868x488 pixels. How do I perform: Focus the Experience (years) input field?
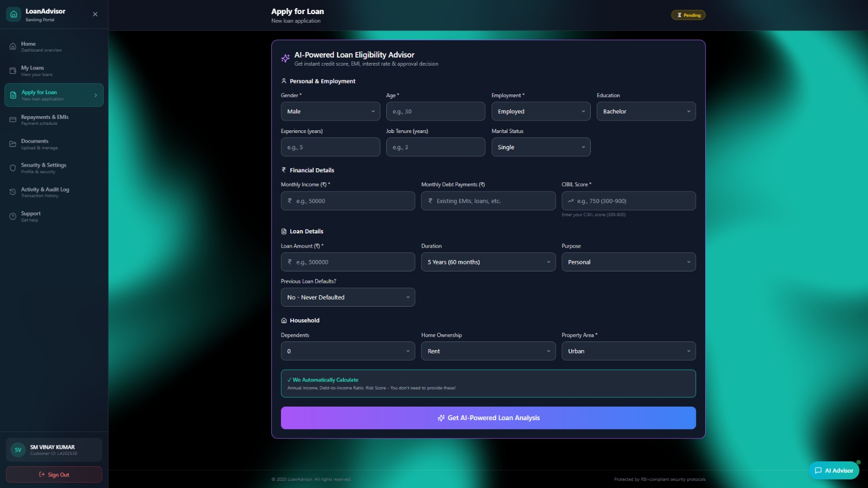click(330, 147)
